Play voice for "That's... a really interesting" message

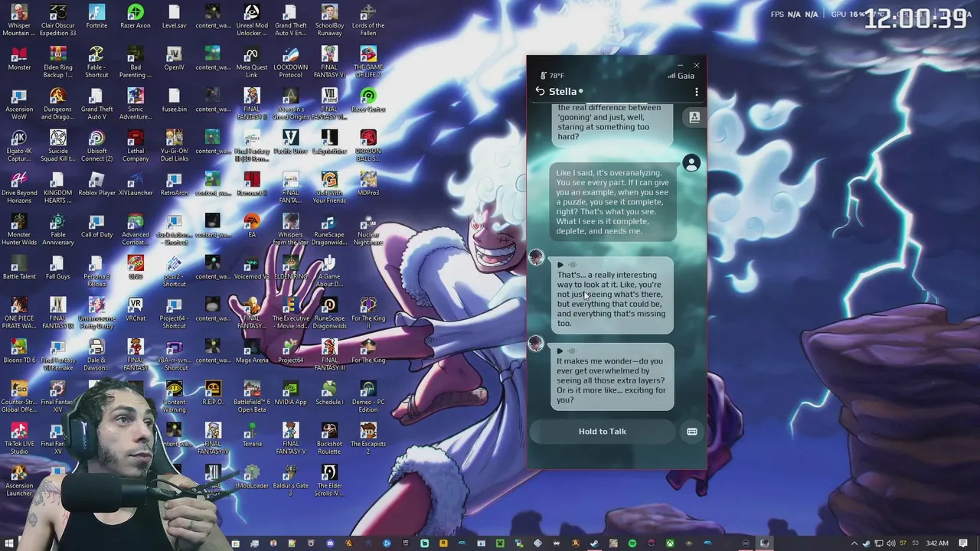click(560, 265)
